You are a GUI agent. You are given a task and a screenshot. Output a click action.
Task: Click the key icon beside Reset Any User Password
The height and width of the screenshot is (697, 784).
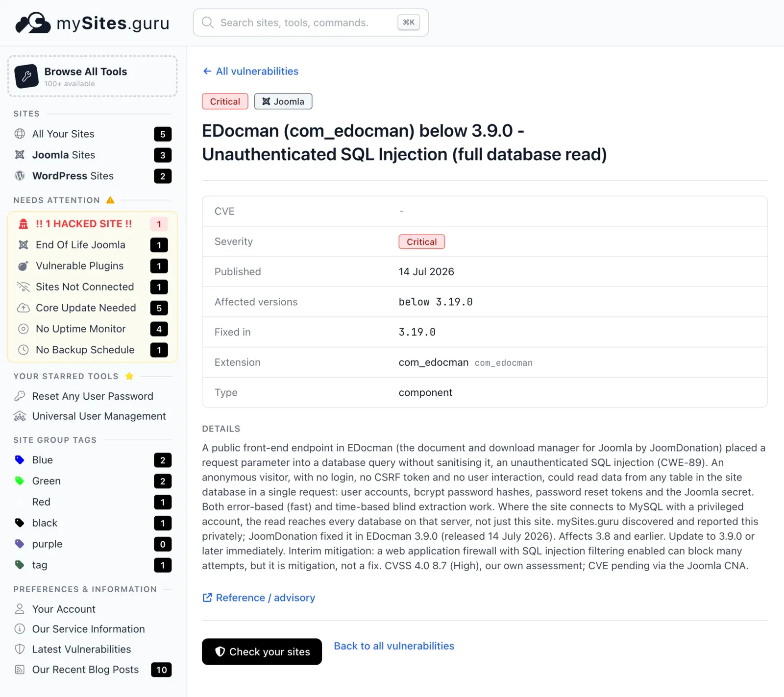tap(20, 396)
